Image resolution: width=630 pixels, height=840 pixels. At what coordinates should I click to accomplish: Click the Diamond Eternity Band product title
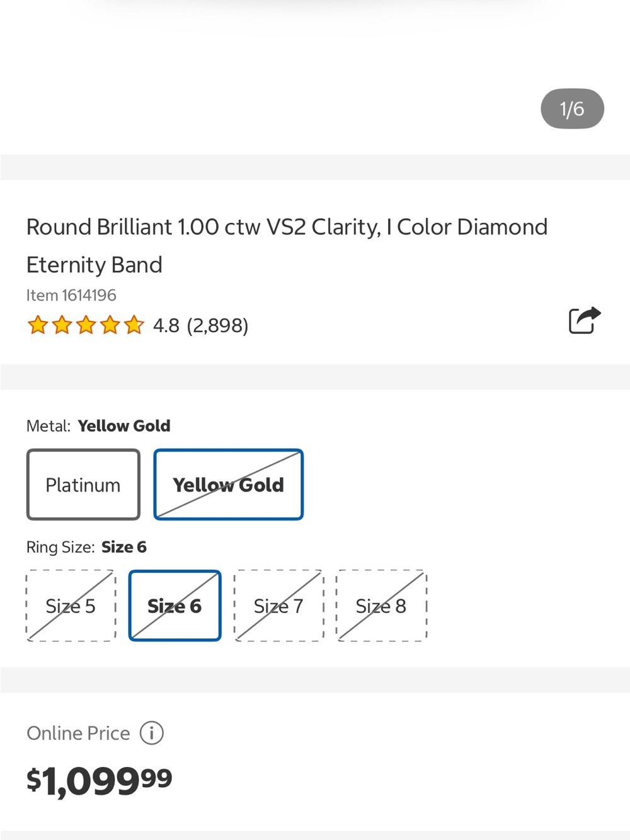click(x=287, y=246)
